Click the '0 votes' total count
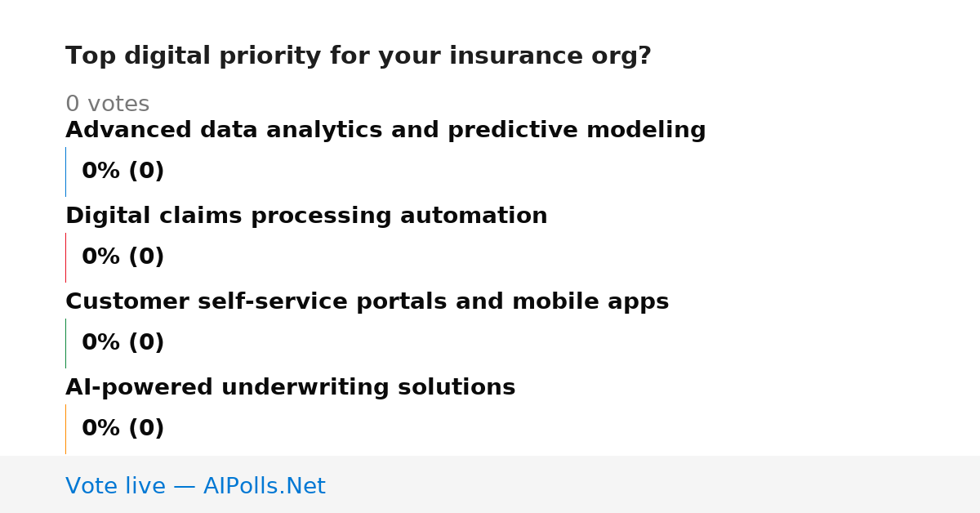The width and height of the screenshot is (980, 513). 107,105
